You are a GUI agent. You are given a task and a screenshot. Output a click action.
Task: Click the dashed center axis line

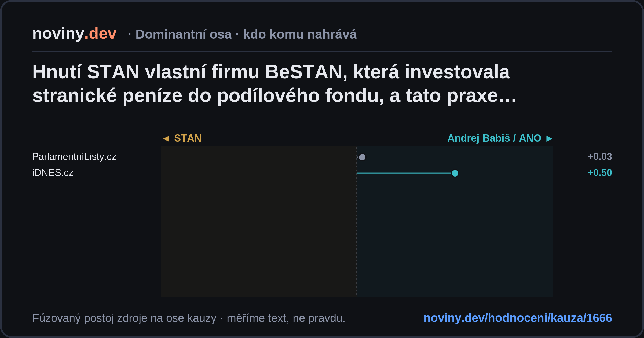(357, 222)
